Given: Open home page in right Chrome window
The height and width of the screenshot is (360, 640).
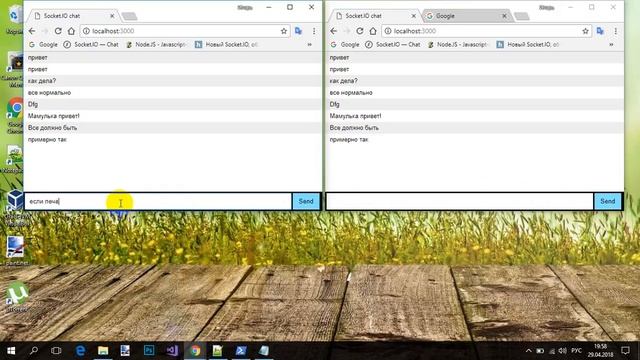Looking at the screenshot, I should (373, 31).
